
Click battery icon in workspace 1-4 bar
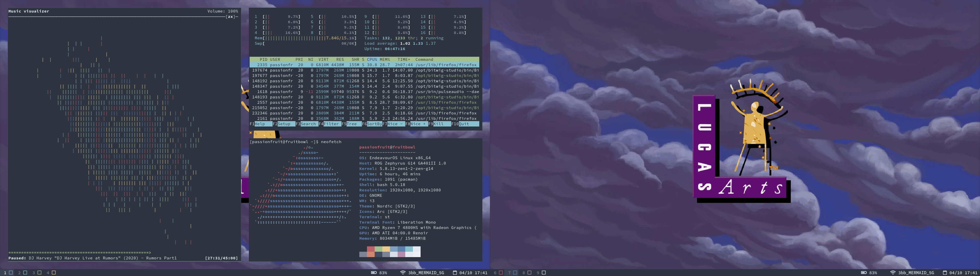pyautogui.click(x=374, y=273)
